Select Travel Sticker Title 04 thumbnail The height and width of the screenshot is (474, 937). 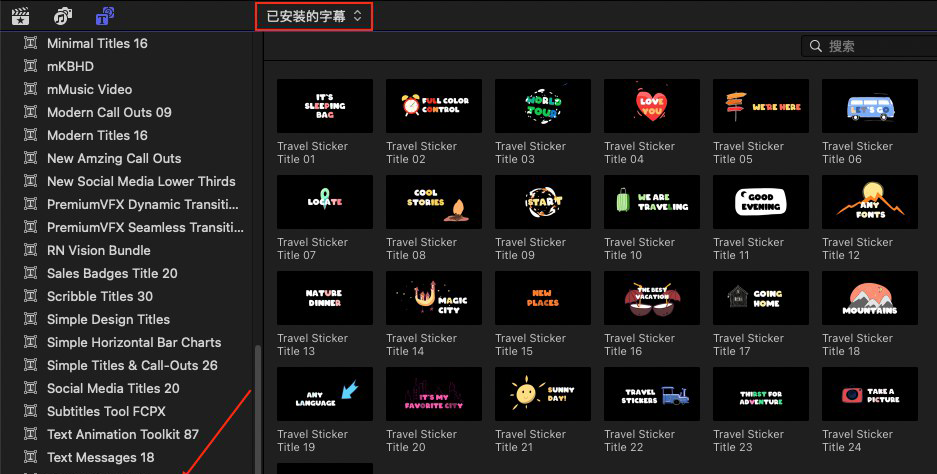pyautogui.click(x=652, y=105)
